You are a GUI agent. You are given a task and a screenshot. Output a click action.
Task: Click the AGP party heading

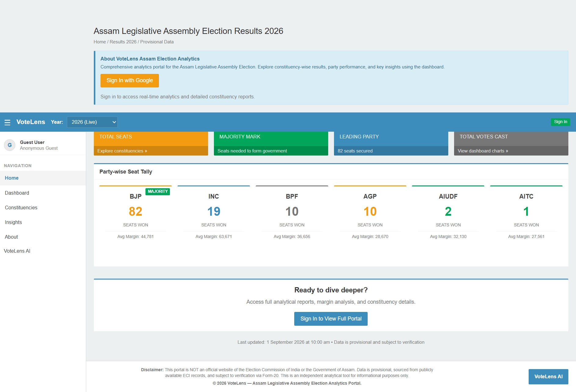tap(370, 196)
